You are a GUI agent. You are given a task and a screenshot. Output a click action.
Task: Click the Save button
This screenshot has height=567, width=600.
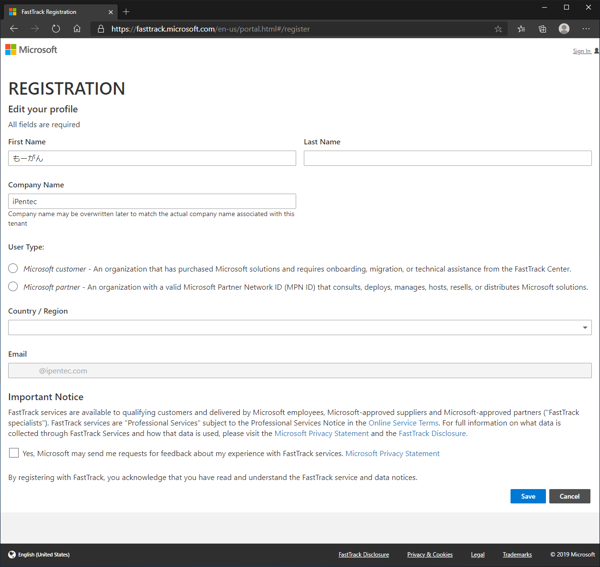coord(528,496)
